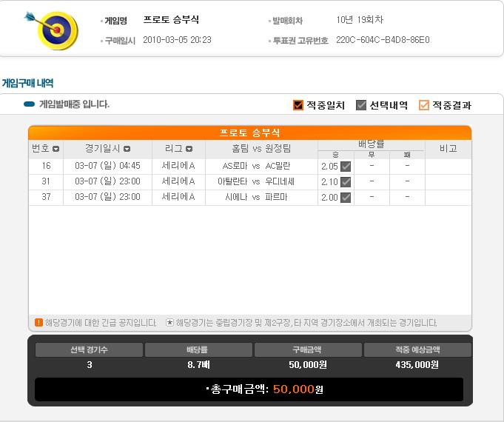
Task: Click the 게임발매중 입니다. status text
Action: point(74,104)
